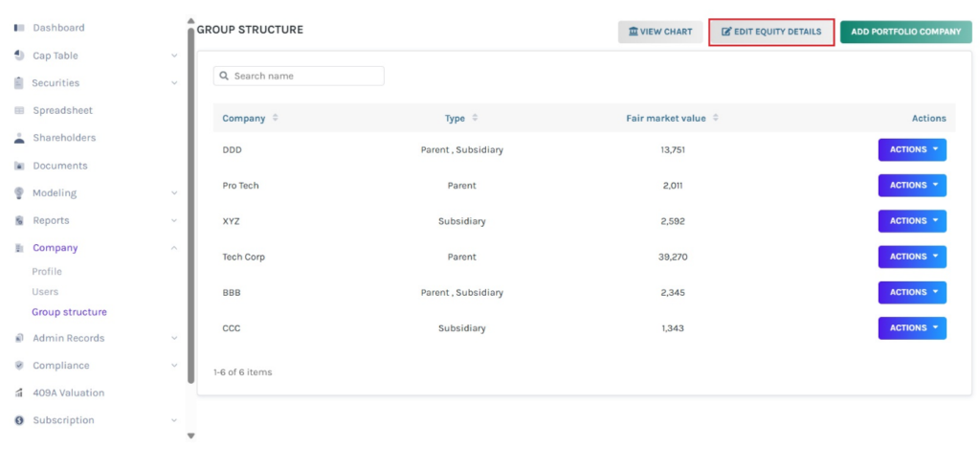The image size is (980, 449).
Task: Click the Documents folder icon
Action: (19, 166)
